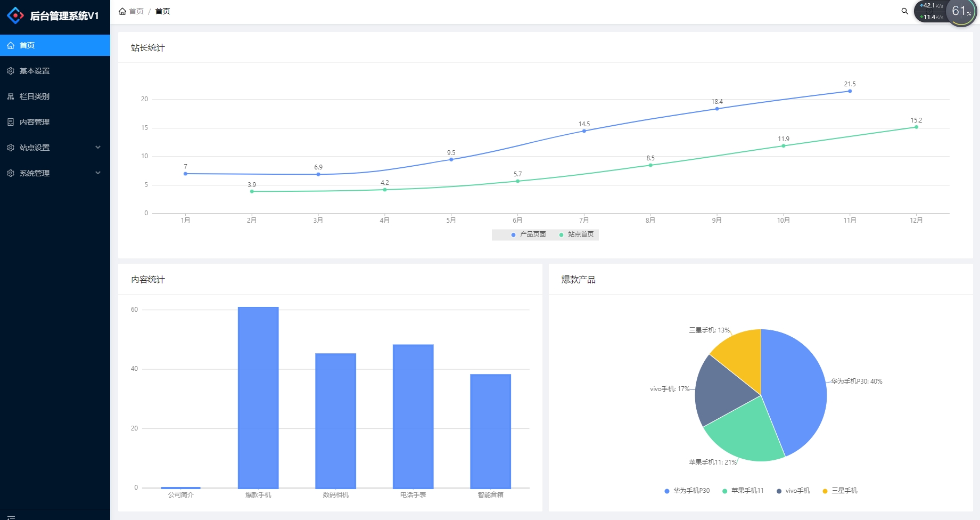
Task: Toggle 站点首页 series in line chart legend
Action: (576, 234)
